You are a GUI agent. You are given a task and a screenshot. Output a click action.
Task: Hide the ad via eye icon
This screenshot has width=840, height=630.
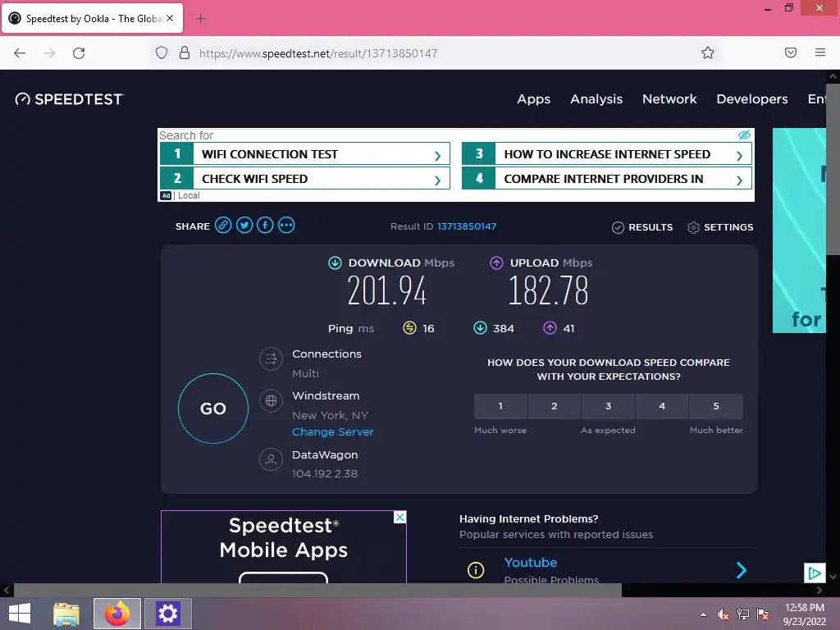[x=744, y=135]
